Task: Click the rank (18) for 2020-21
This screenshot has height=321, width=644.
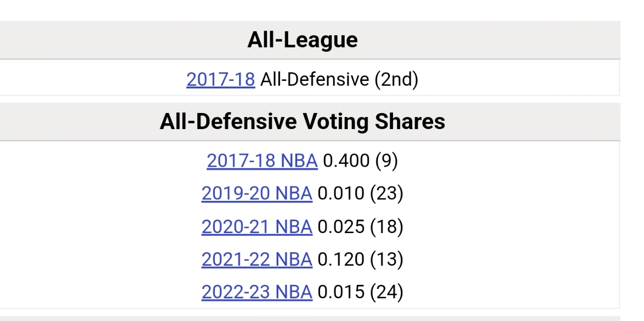Action: [x=386, y=227]
